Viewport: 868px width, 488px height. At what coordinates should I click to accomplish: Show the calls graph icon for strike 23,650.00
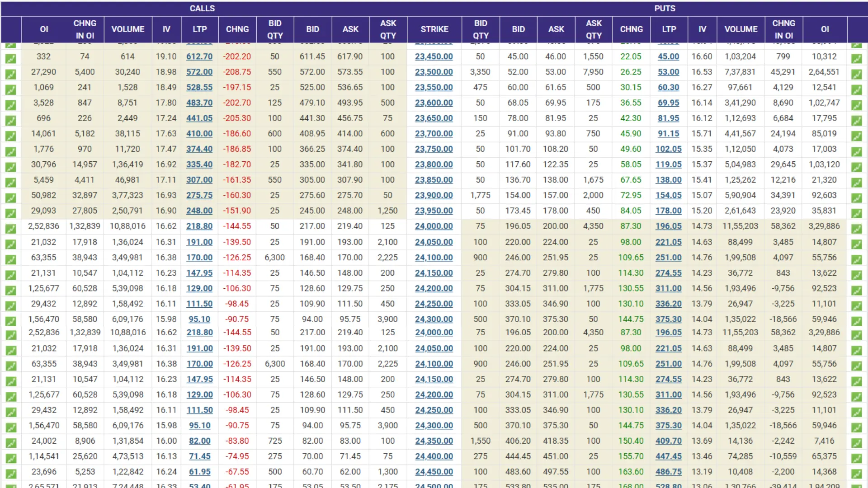(10, 120)
